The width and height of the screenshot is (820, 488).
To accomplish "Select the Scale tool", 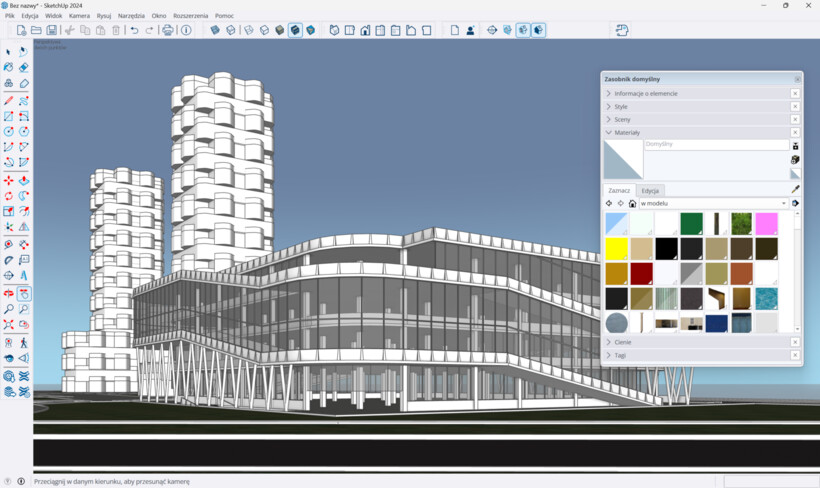I will (8, 211).
